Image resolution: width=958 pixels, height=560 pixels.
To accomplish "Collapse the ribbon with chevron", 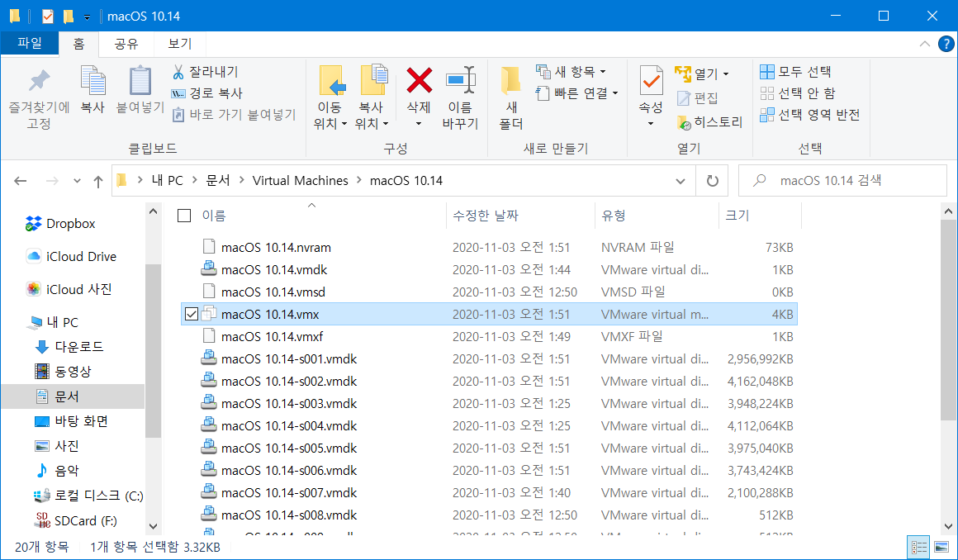I will click(x=924, y=44).
